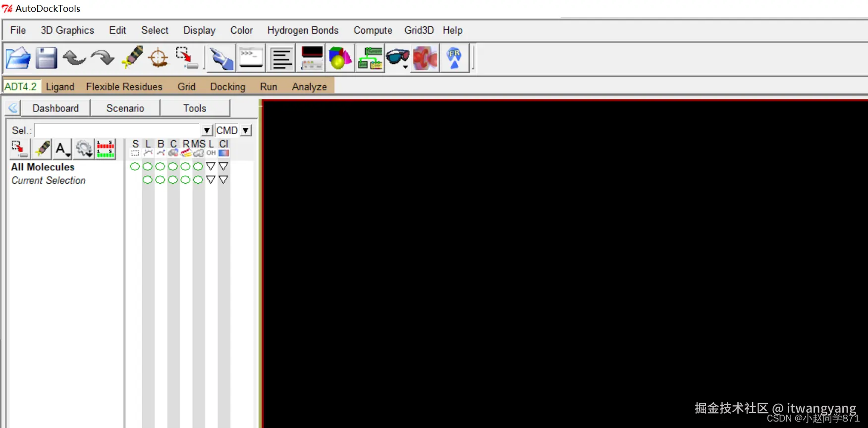The image size is (868, 428).
Task: Open the Grid3D menu
Action: (x=419, y=30)
